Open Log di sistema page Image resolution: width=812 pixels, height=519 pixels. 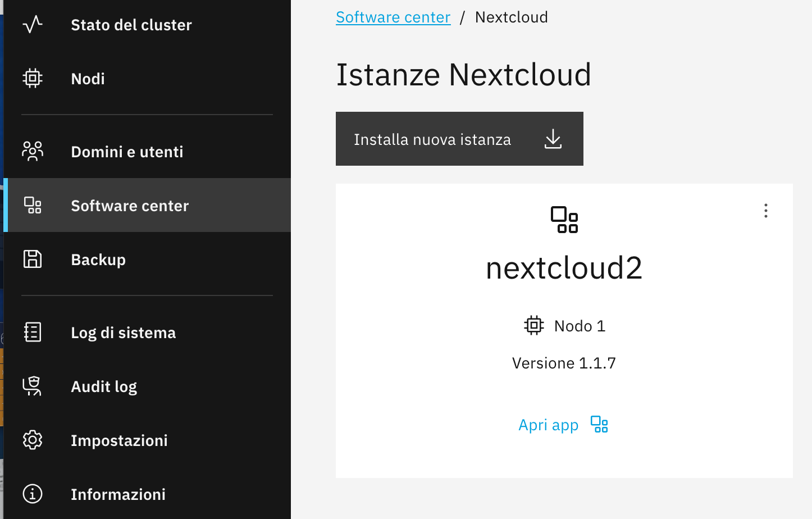click(147, 332)
